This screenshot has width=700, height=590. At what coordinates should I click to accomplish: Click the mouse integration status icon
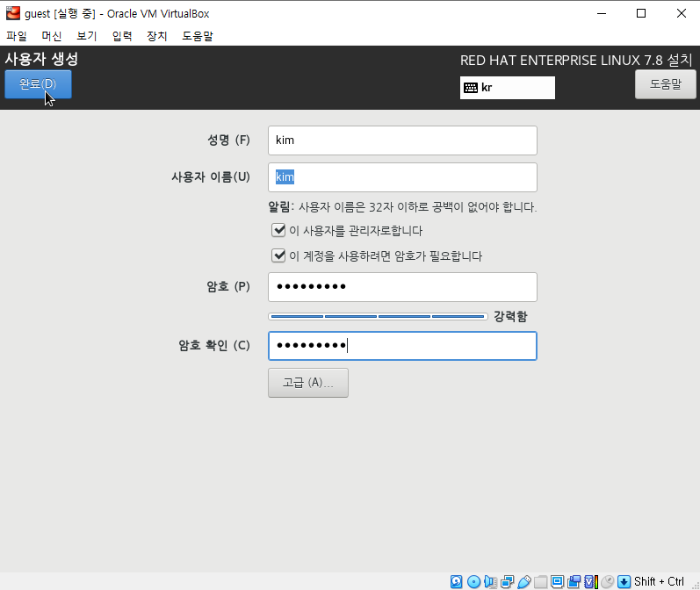point(608,581)
